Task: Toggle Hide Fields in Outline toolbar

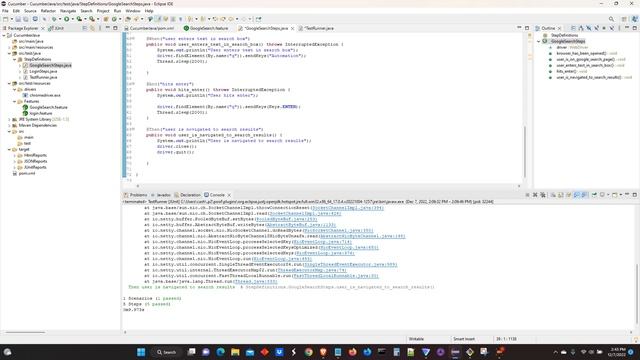Action: click(589, 28)
